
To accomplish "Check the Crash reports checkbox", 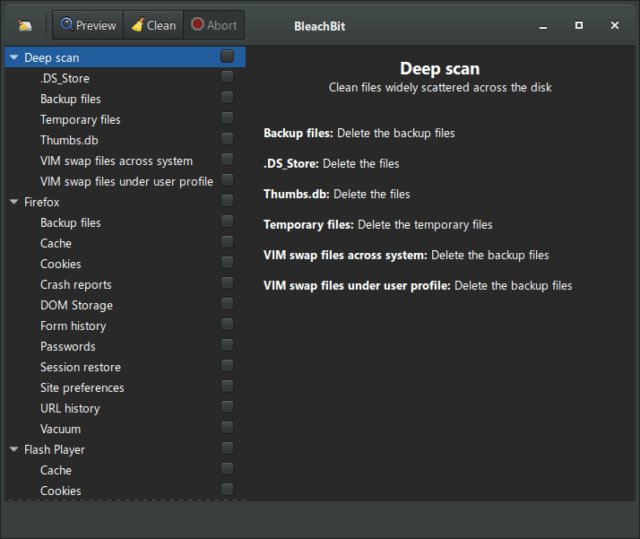I will coord(227,283).
